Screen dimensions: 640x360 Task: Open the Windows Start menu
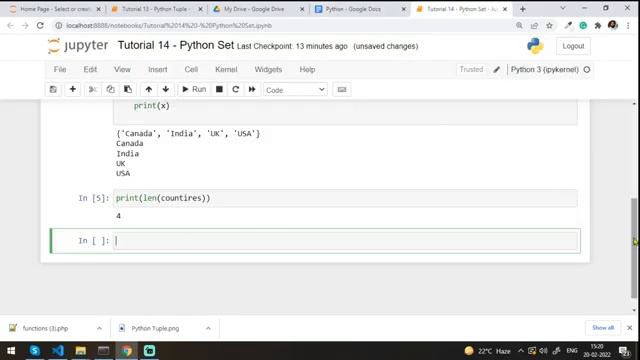click(x=11, y=351)
